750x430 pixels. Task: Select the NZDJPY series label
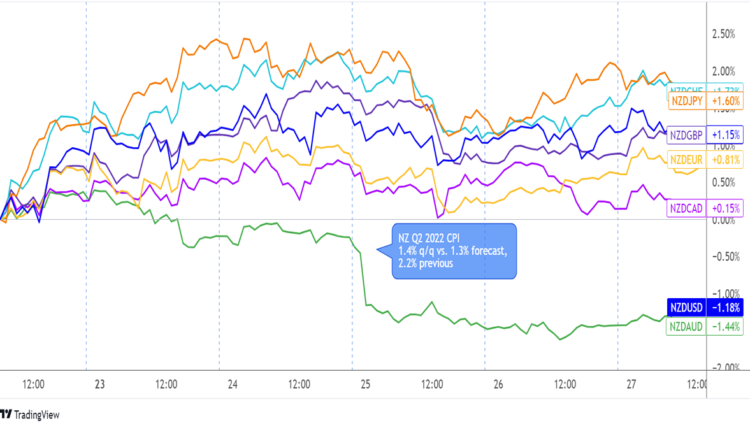click(686, 102)
